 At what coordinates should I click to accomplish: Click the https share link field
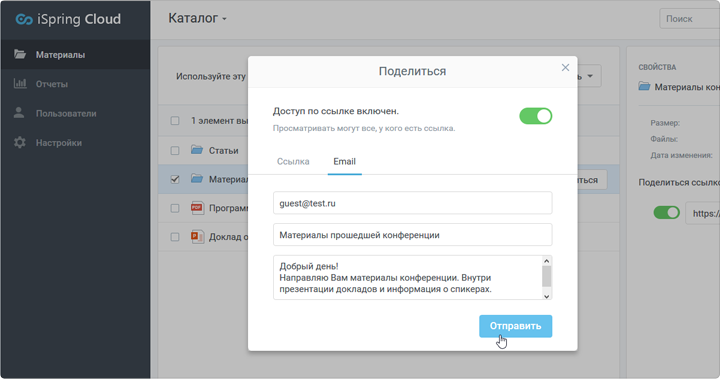point(703,213)
